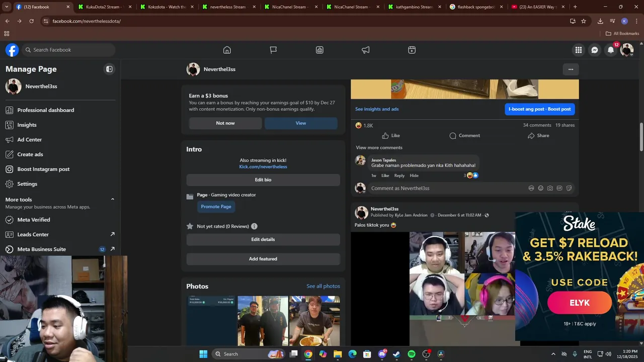Click the View bonus button

[301, 123]
